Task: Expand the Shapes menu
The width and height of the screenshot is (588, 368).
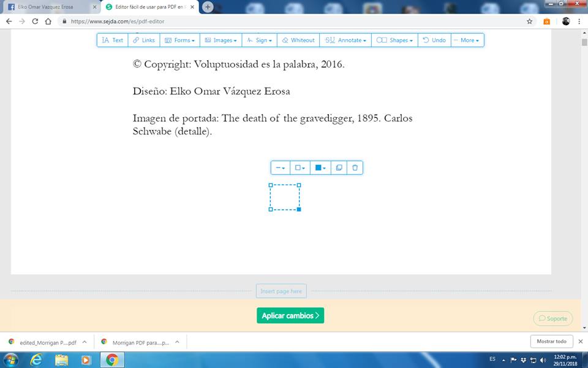Action: (394, 40)
